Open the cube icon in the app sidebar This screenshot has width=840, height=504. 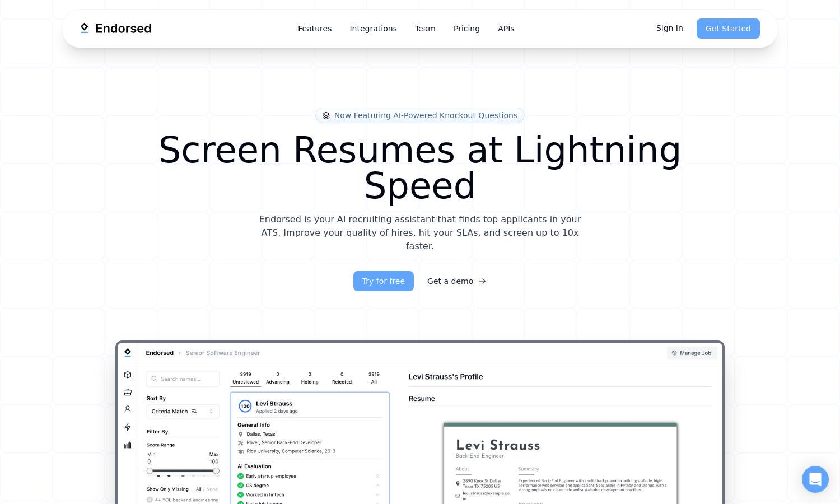click(x=128, y=375)
